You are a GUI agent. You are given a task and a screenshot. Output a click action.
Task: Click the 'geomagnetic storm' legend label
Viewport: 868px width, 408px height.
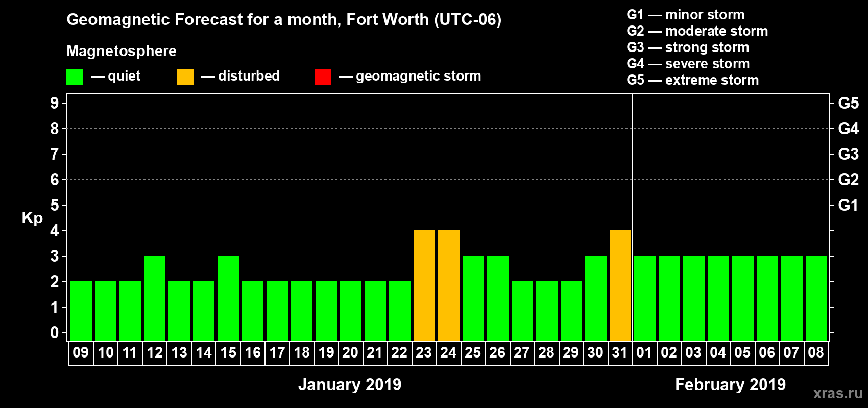click(x=419, y=76)
